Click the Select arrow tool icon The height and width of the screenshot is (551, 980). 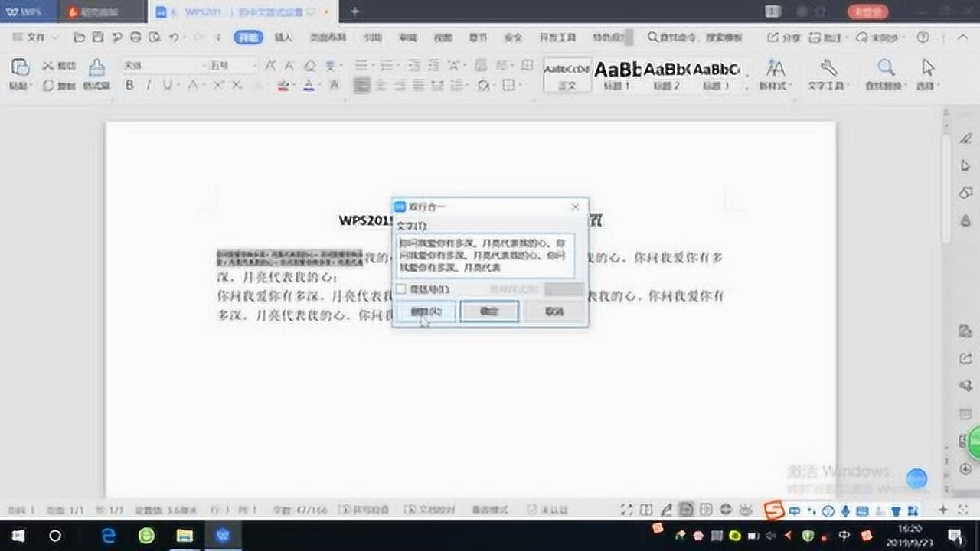929,67
